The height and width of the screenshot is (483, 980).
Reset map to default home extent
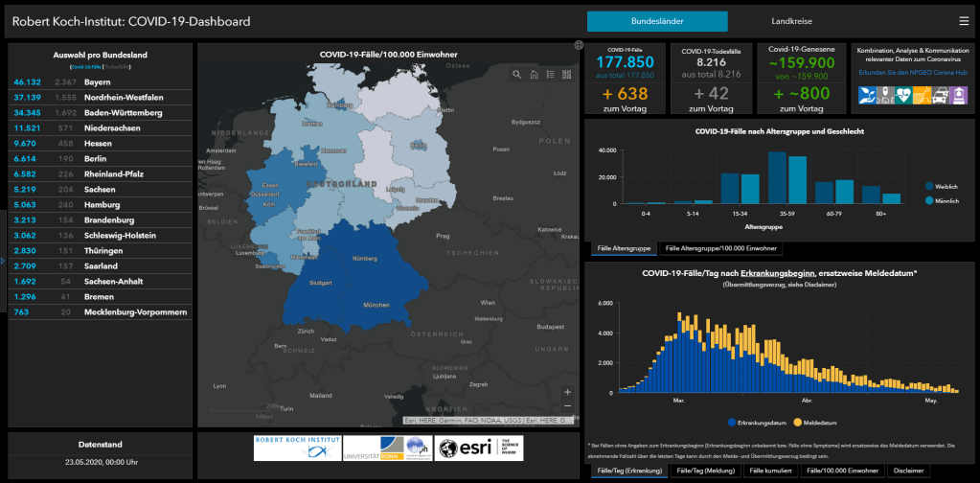pos(534,75)
